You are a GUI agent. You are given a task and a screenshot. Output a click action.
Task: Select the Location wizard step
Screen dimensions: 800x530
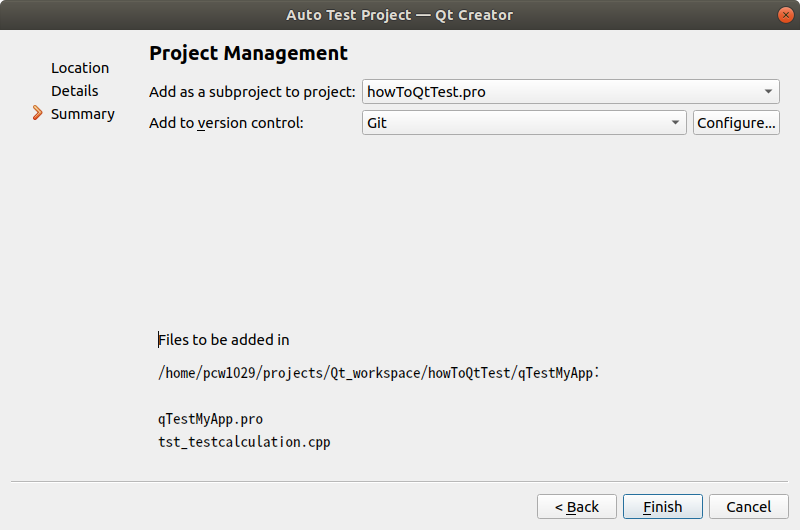coord(80,68)
